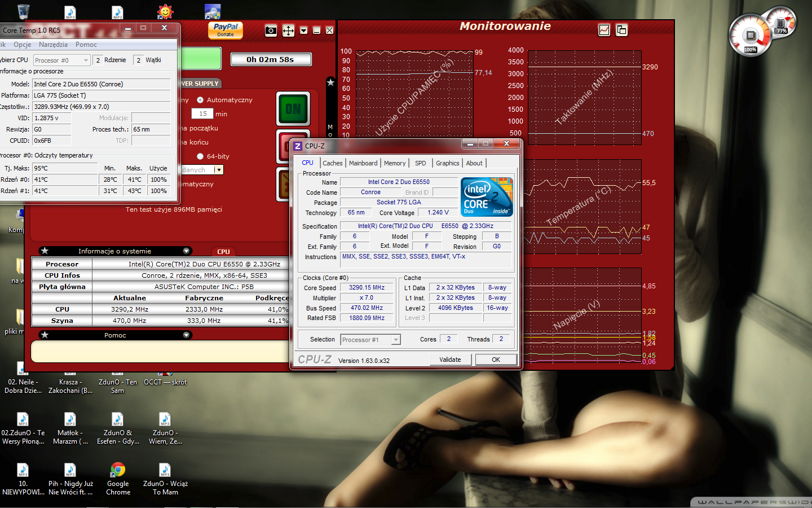Switch to the Graphics tab in CPU-Z
This screenshot has height=508, width=812.
(448, 163)
